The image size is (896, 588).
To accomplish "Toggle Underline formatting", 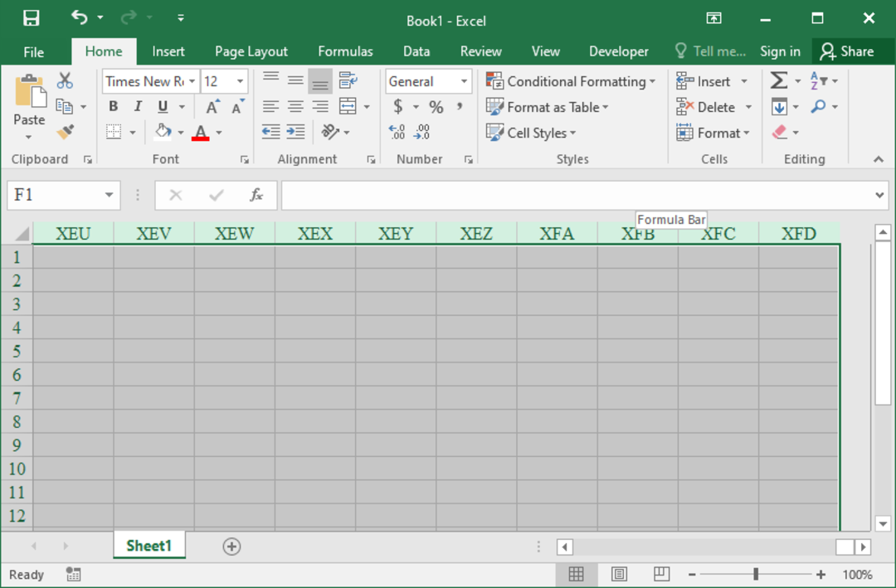I will click(163, 106).
